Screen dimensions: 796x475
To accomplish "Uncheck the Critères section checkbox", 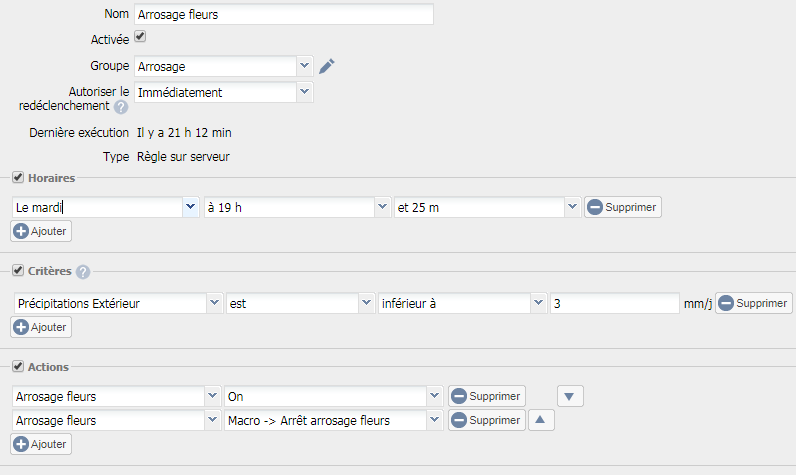I will point(18,270).
